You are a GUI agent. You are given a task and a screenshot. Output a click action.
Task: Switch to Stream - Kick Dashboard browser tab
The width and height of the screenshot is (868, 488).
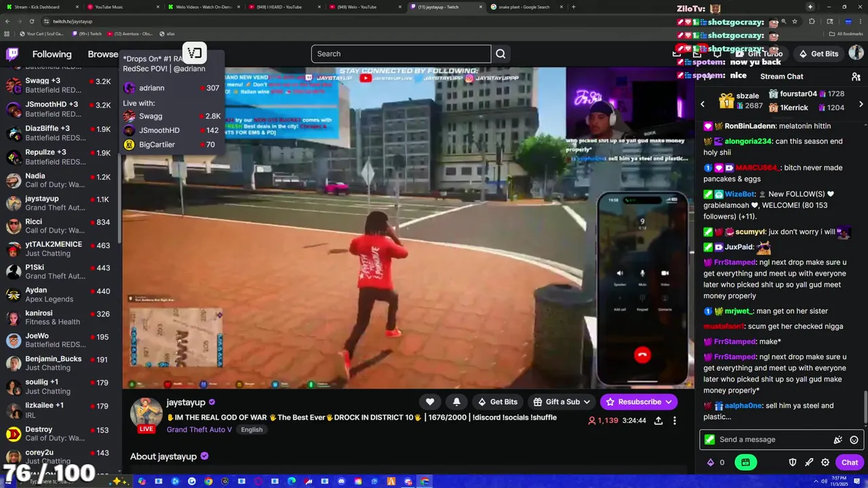(41, 7)
